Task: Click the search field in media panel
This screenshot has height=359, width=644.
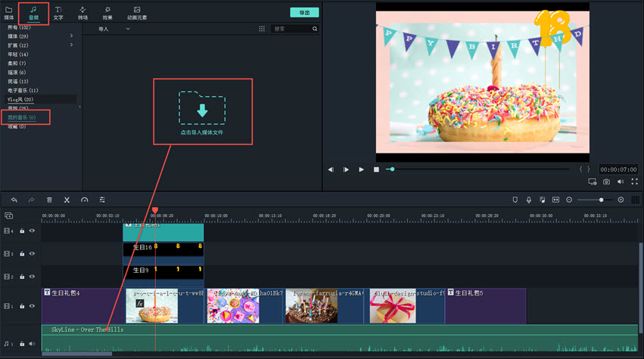Action: tap(291, 29)
